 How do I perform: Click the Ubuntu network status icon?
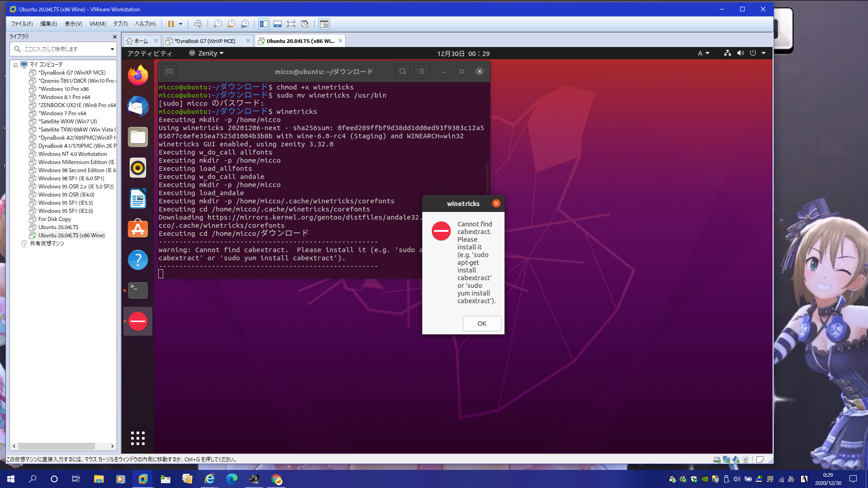click(727, 53)
